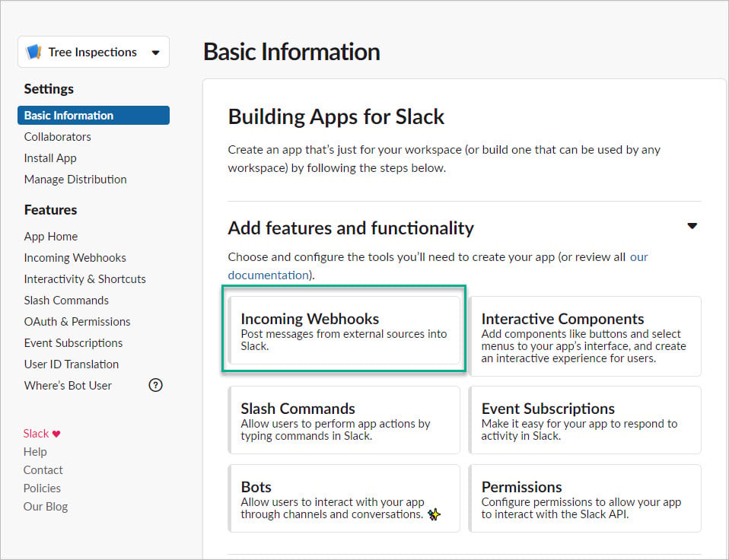Open User ID Translation page

click(71, 364)
